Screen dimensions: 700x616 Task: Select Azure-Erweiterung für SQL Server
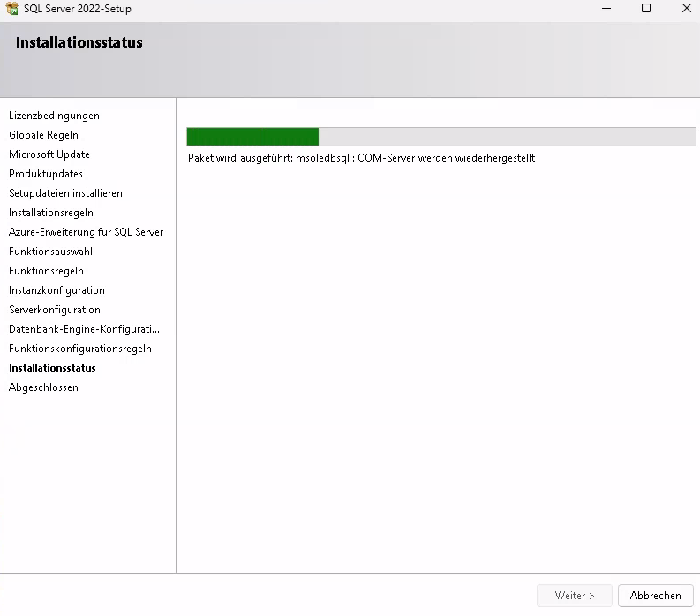click(x=86, y=232)
